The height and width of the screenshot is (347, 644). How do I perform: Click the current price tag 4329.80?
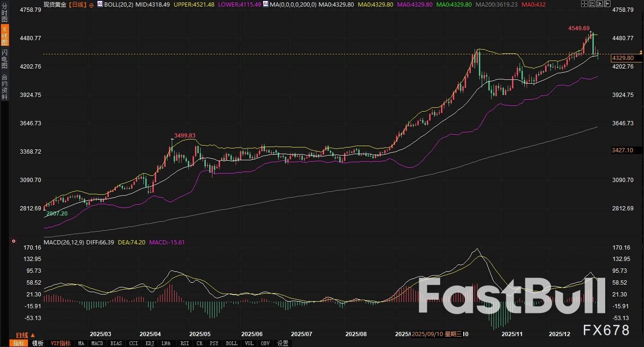[622, 58]
